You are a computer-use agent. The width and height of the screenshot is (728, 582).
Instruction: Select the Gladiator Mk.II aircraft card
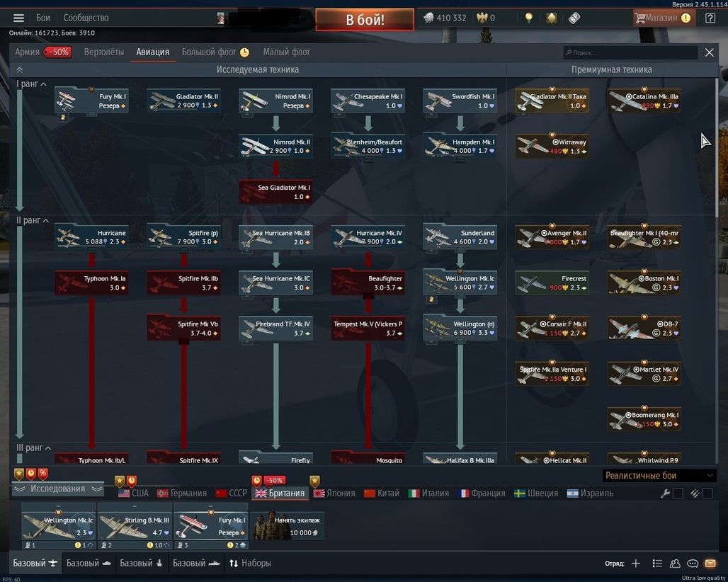point(183,101)
